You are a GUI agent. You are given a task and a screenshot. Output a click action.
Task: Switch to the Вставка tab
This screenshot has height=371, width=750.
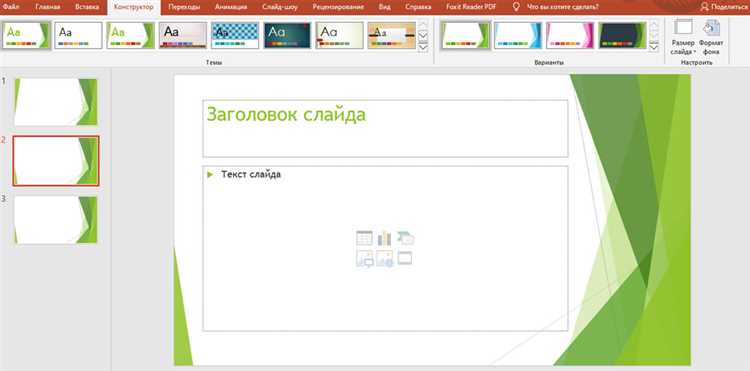tap(87, 7)
